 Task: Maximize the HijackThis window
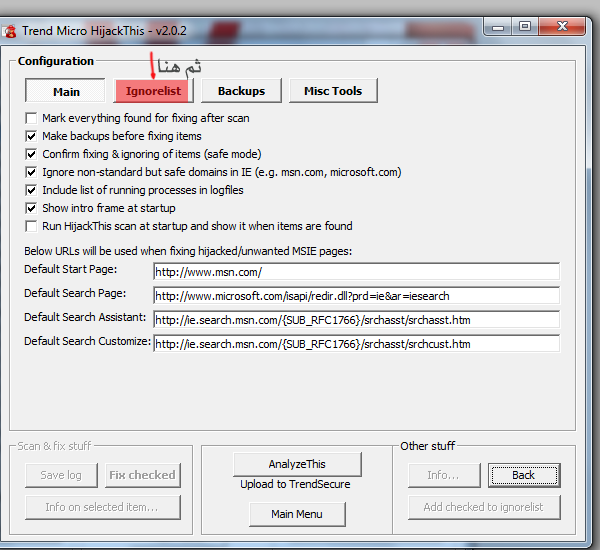point(525,26)
